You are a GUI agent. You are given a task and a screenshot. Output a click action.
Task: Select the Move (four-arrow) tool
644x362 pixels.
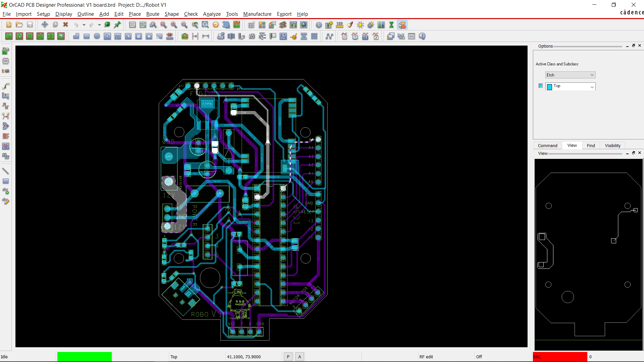[45, 25]
